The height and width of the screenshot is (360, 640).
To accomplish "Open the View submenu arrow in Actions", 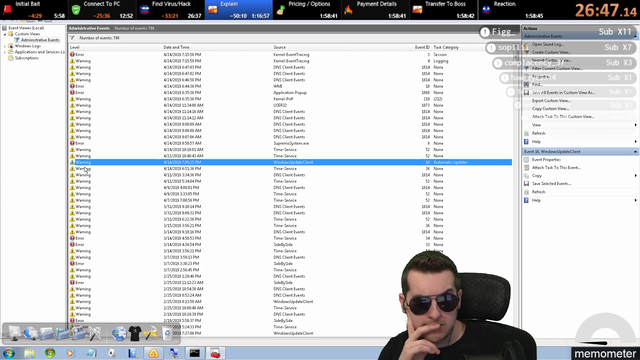I will 635,125.
